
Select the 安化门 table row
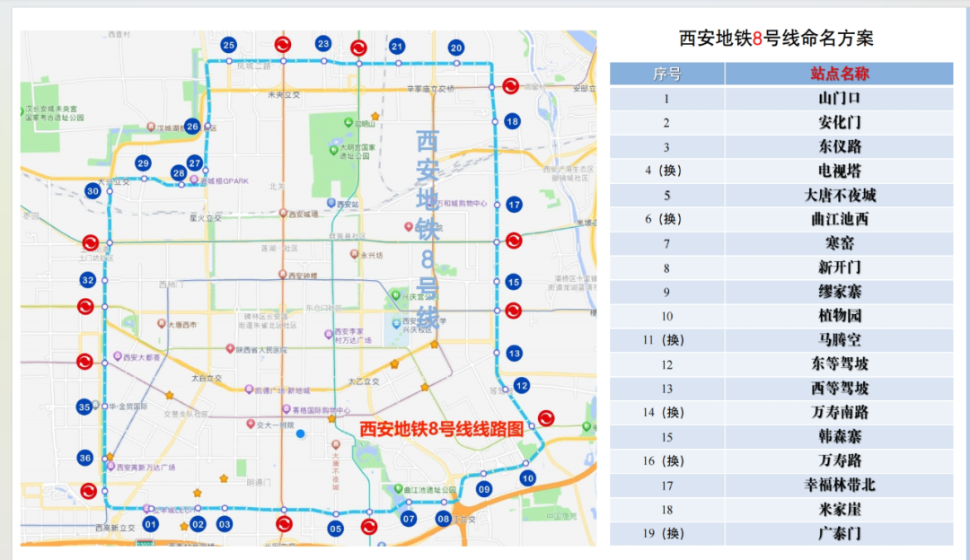[x=781, y=122]
